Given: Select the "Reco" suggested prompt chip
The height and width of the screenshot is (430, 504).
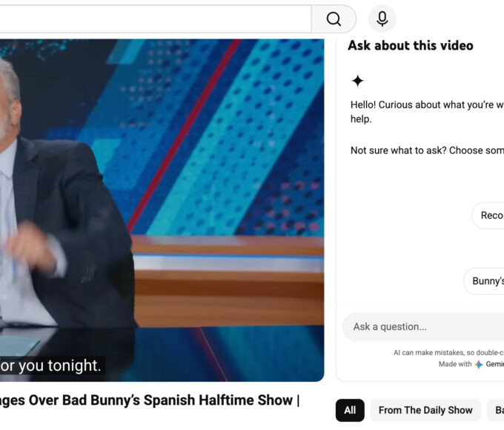Looking at the screenshot, I should [489, 216].
